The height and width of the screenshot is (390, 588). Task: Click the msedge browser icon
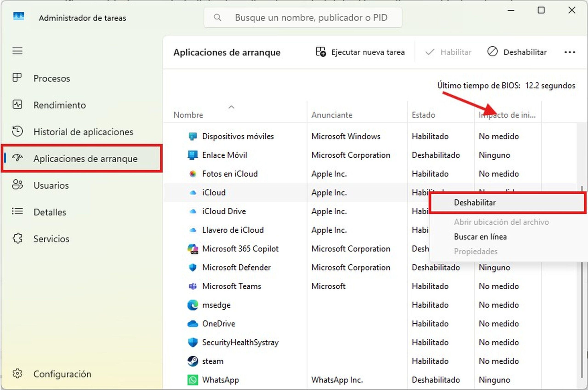pyautogui.click(x=192, y=305)
